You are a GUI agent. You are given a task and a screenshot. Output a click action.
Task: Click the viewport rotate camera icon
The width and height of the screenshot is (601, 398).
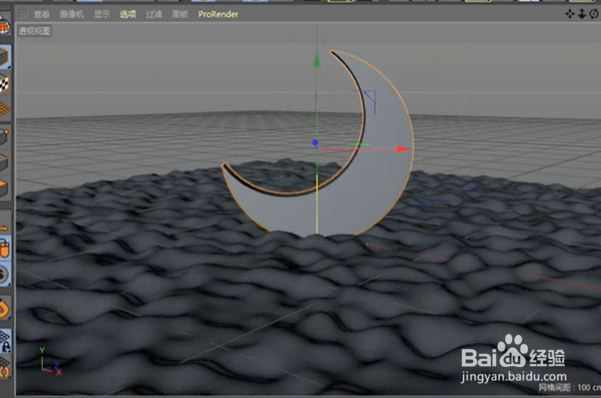click(x=594, y=14)
